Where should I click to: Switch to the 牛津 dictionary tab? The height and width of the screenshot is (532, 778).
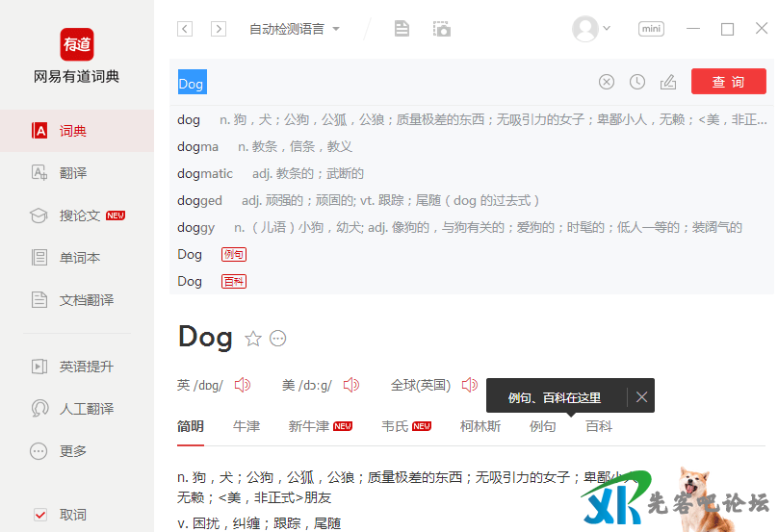pyautogui.click(x=246, y=426)
